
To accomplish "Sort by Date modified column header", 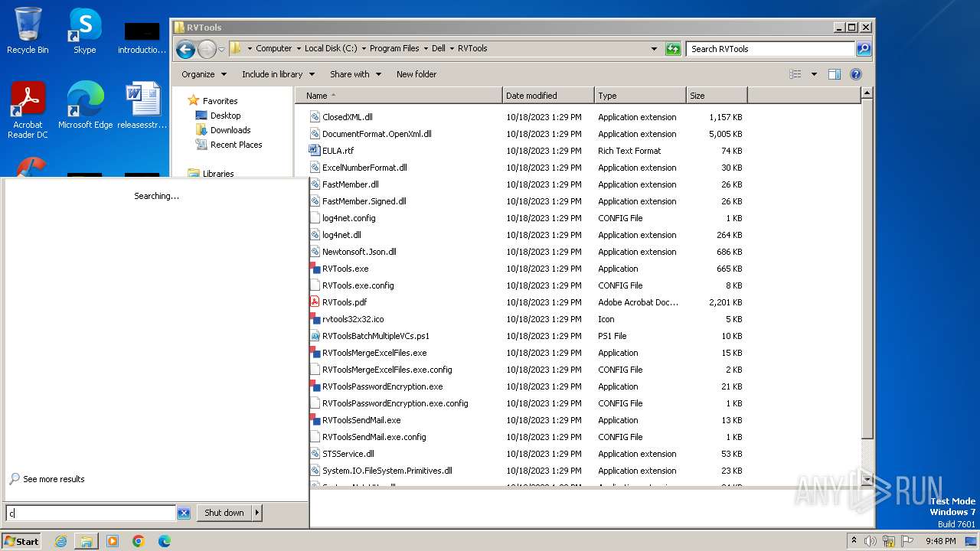I will click(548, 96).
